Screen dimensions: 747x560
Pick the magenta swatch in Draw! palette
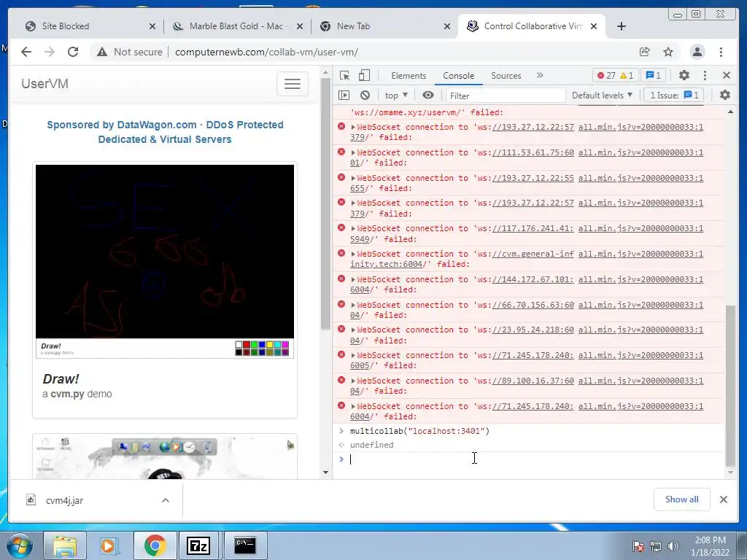pos(285,344)
